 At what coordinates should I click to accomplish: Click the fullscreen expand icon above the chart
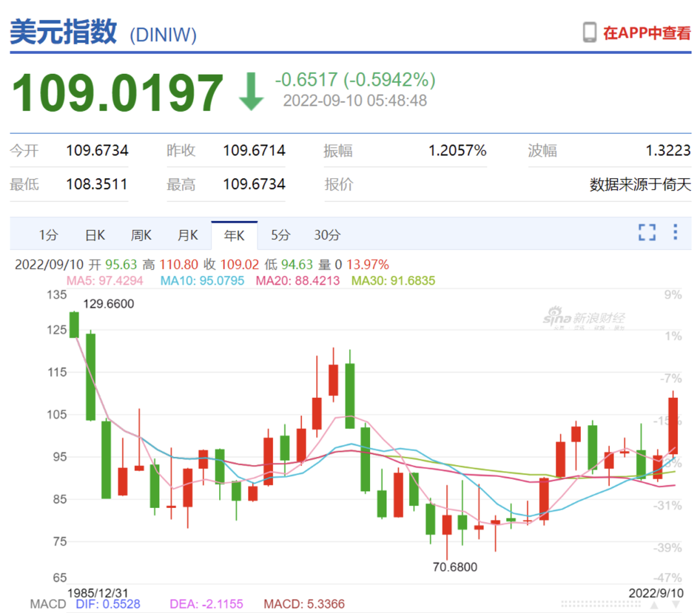pyautogui.click(x=646, y=232)
